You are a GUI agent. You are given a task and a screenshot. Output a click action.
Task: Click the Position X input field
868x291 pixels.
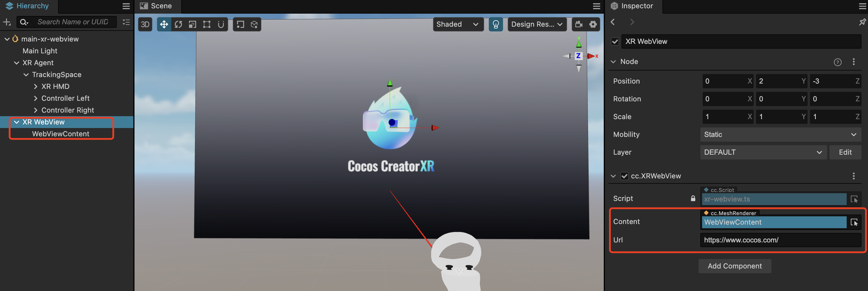pos(728,81)
